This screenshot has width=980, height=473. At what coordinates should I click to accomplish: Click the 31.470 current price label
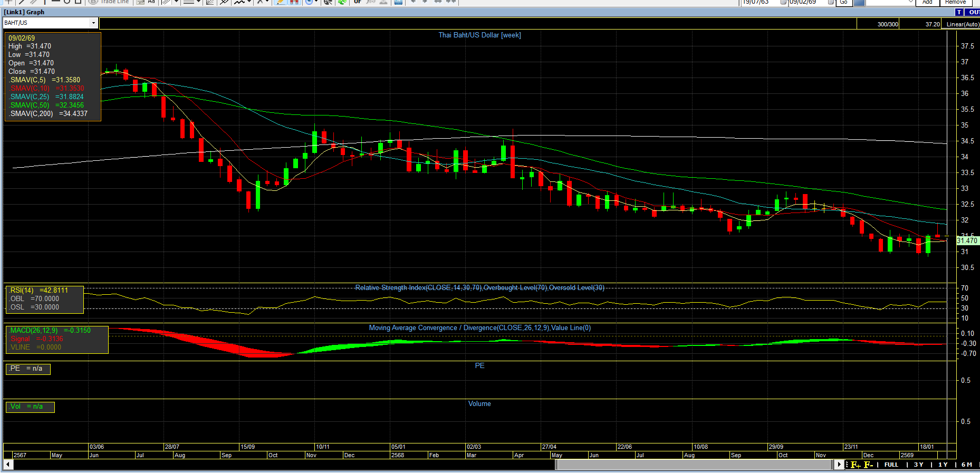[x=967, y=240]
